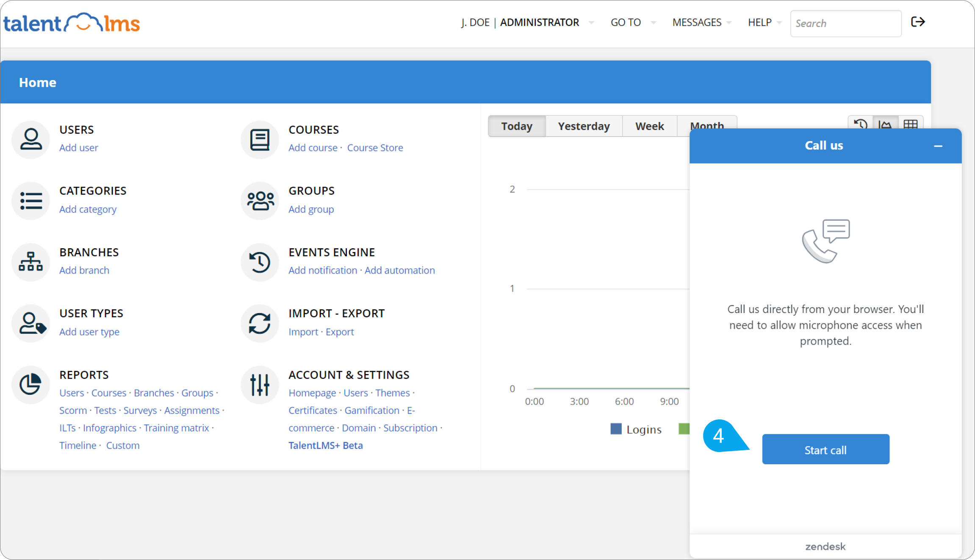The height and width of the screenshot is (560, 975).
Task: Select the Import-Export sync icon
Action: (x=260, y=323)
